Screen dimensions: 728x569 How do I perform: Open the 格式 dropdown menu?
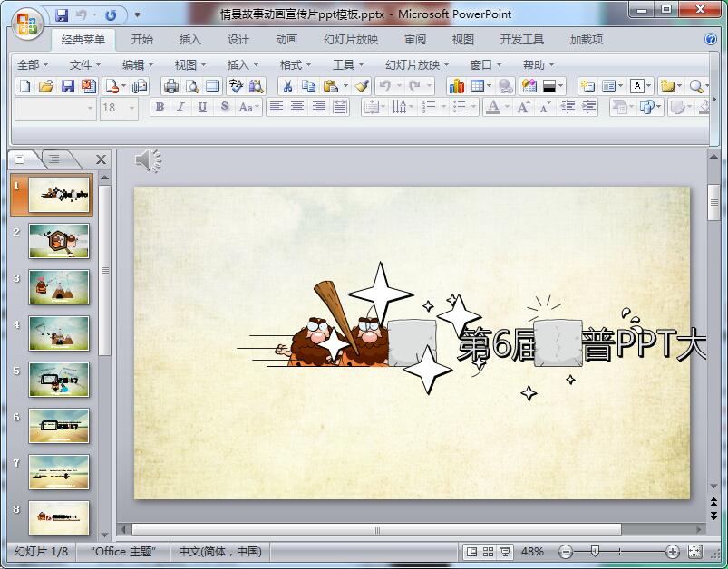tap(296, 65)
